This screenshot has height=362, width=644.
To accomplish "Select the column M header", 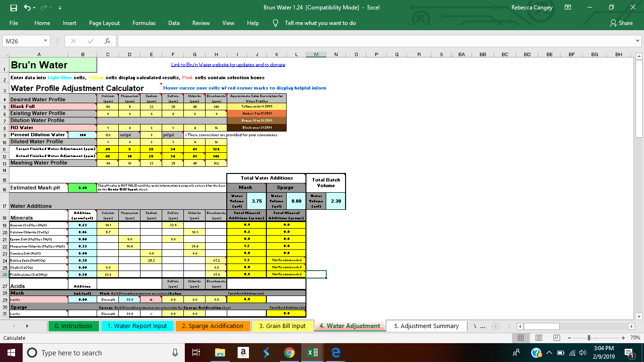I will pos(316,55).
